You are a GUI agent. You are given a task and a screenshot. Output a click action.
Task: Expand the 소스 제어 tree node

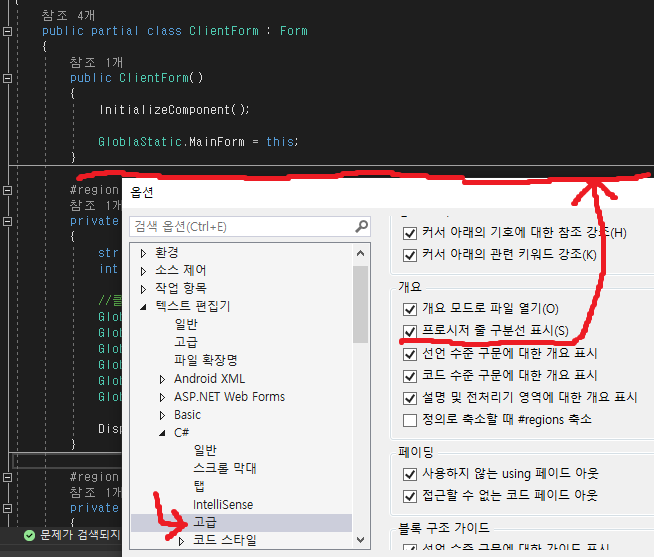[143, 271]
